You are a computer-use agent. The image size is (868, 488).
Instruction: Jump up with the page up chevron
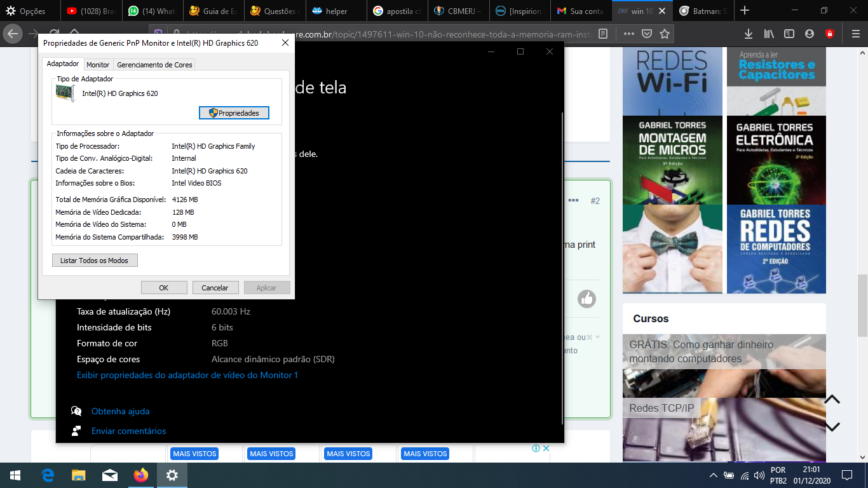click(x=832, y=399)
